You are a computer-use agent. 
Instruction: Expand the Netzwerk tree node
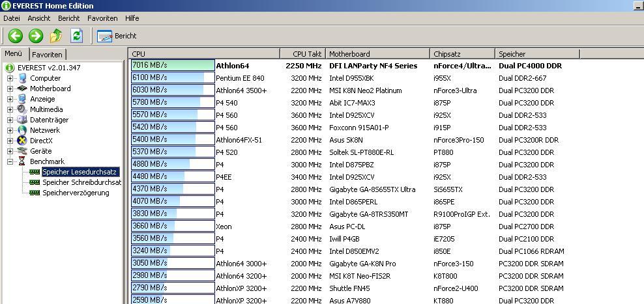tap(10, 130)
